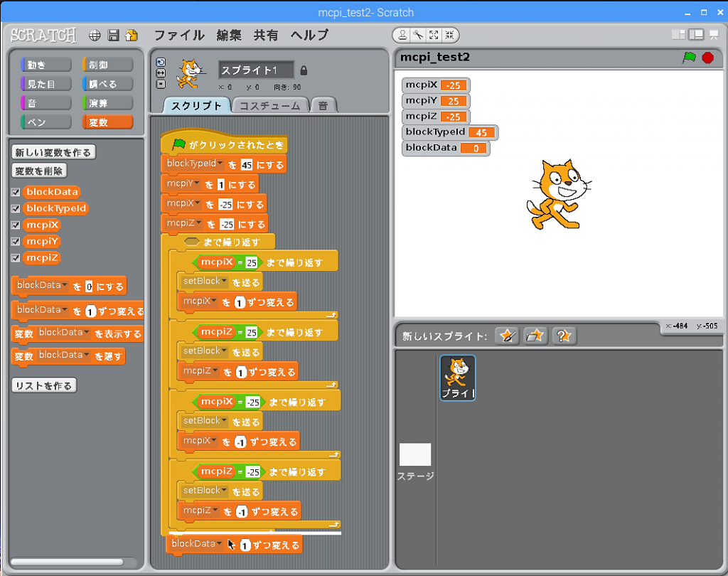This screenshot has height=576, width=728.
Task: Switch to the スクリプト tab
Action: point(197,106)
